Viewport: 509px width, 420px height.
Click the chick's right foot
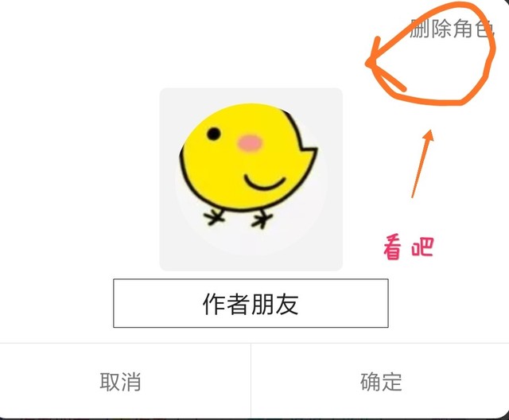[x=262, y=220]
